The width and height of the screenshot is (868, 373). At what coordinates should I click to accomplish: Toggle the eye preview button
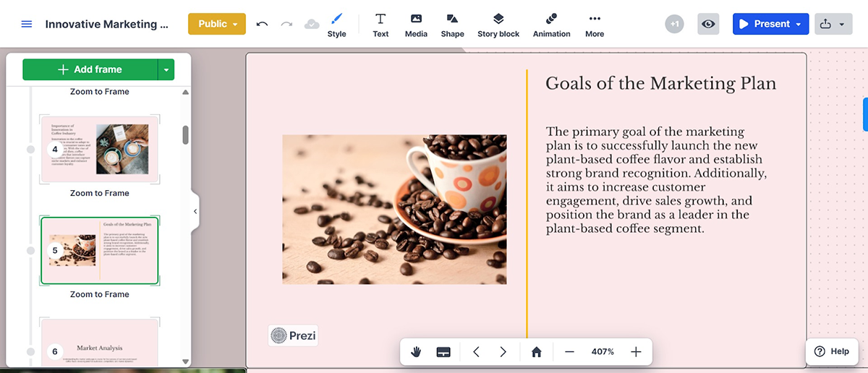tap(708, 24)
